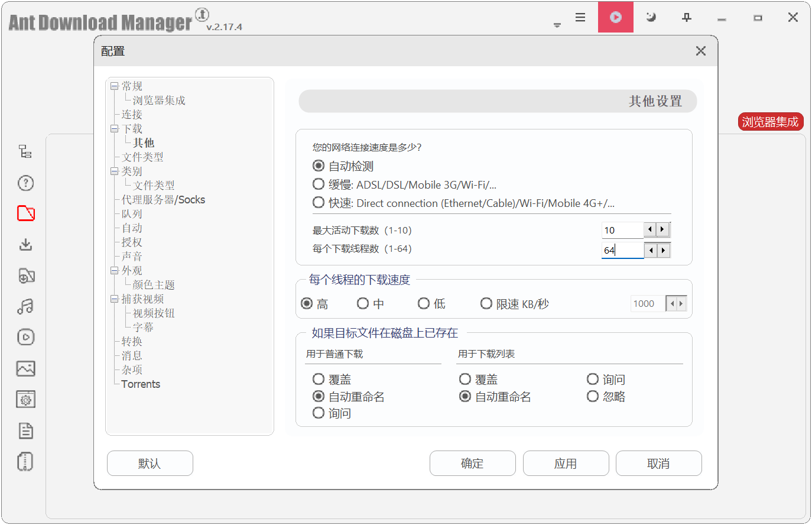The image size is (812, 525).
Task: Decrease speed limit KB stepper
Action: tap(671, 304)
